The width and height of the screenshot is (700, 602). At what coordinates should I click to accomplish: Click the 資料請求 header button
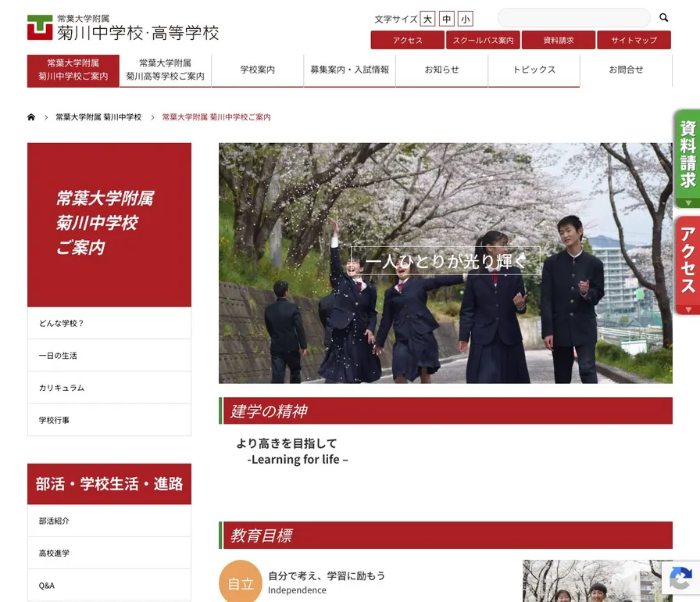[x=559, y=40]
